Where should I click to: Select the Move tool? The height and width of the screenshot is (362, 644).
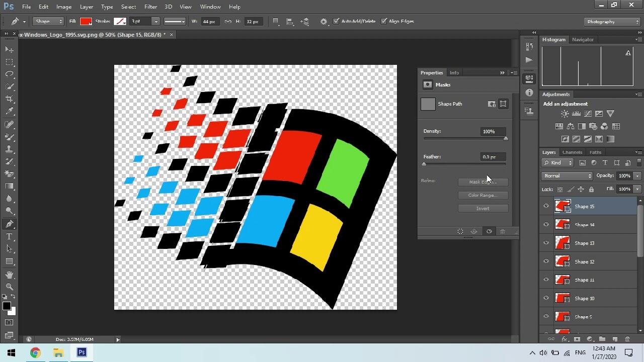[x=10, y=49]
